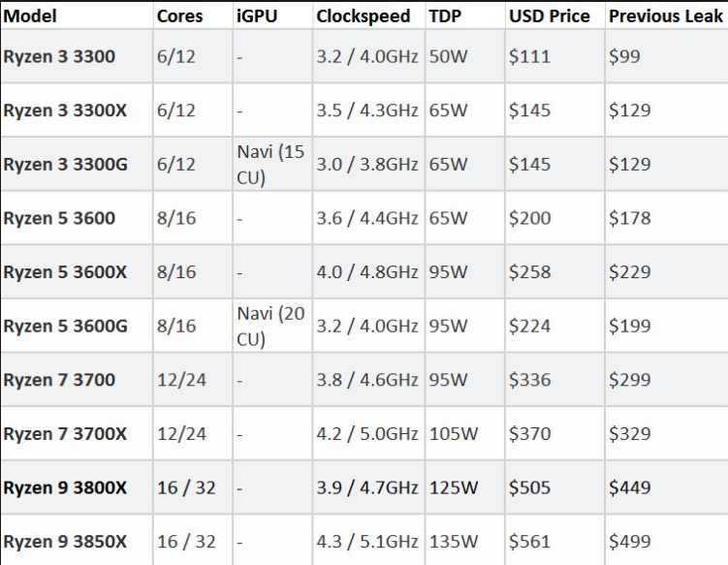Click the Navi (20 CU) cell
728x565 pixels.
(x=270, y=326)
